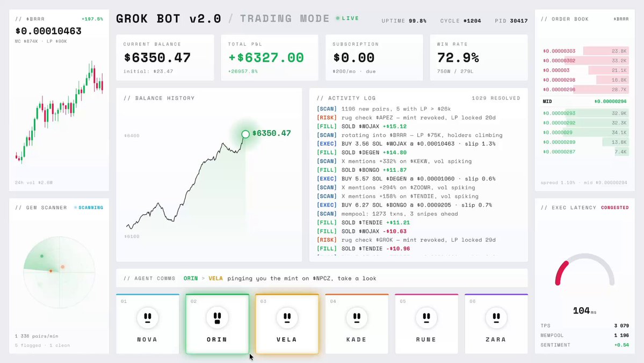Click the SCANNING status in Gem Scanner
Viewport: 644px width, 363px height.
89,208
